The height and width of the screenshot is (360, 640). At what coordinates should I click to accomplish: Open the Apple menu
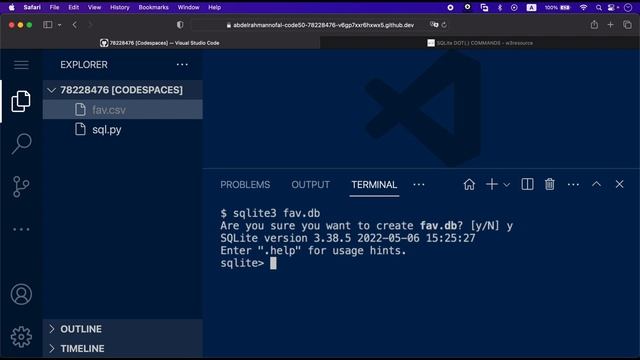point(11,7)
